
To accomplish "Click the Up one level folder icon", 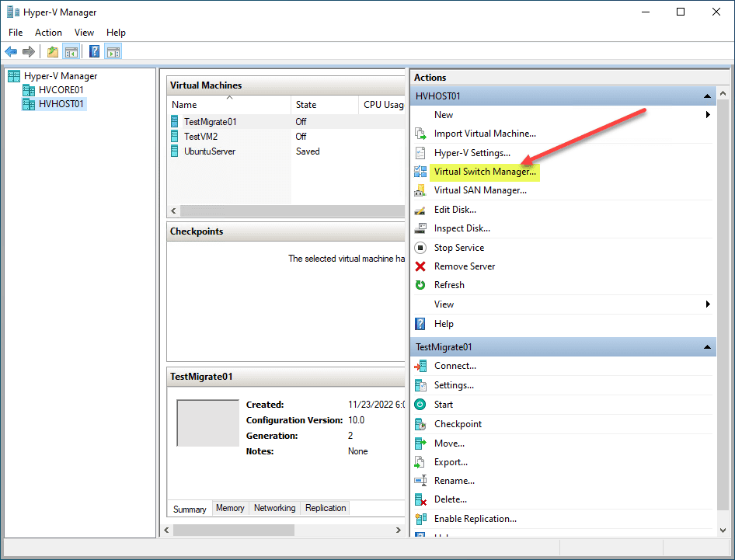I will click(x=53, y=51).
